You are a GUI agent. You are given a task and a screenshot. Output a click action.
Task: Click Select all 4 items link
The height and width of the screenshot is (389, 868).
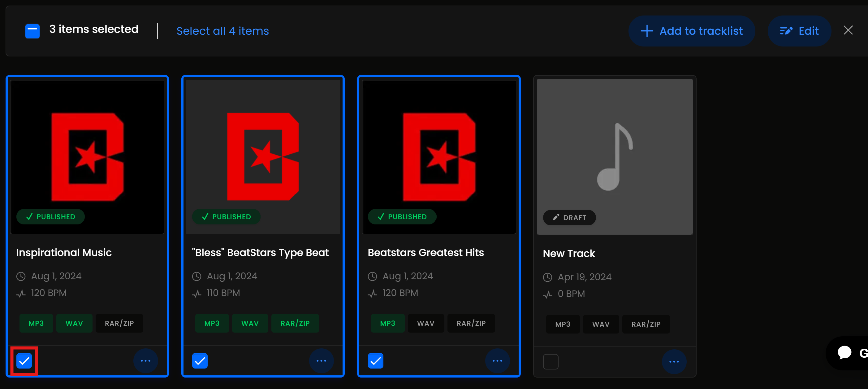coord(222,31)
